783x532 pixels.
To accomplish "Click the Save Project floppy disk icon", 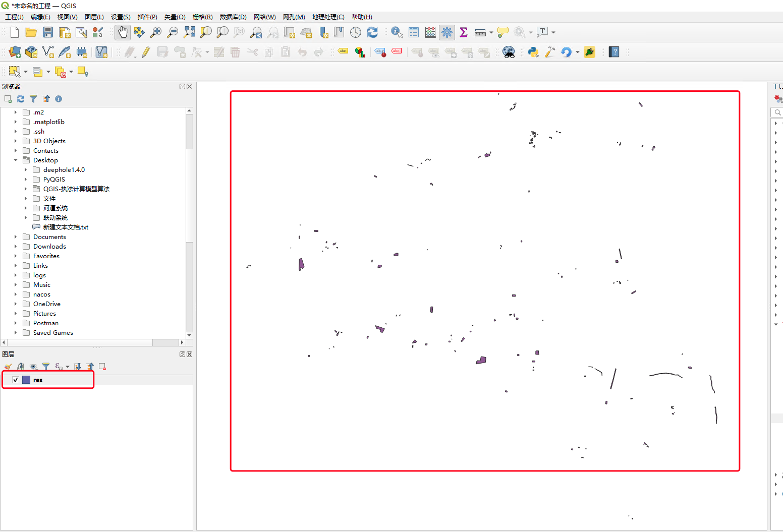I will (x=48, y=32).
